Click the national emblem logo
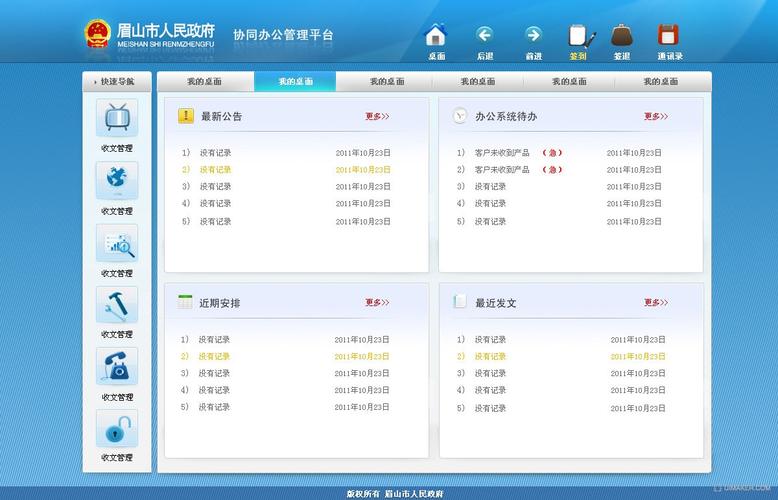This screenshot has width=778, height=500. click(x=98, y=33)
